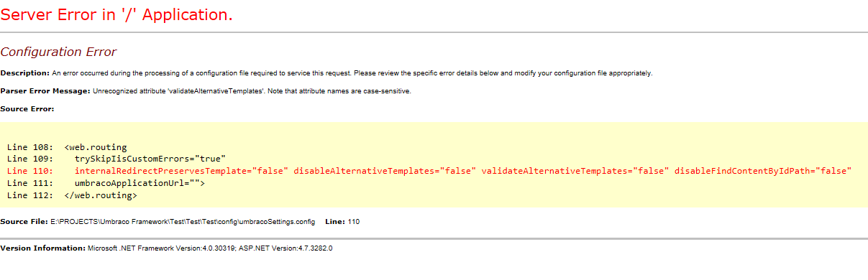Click the trySkipIisCustomErrors="true" code line
The width and height of the screenshot is (868, 280).
click(x=117, y=159)
